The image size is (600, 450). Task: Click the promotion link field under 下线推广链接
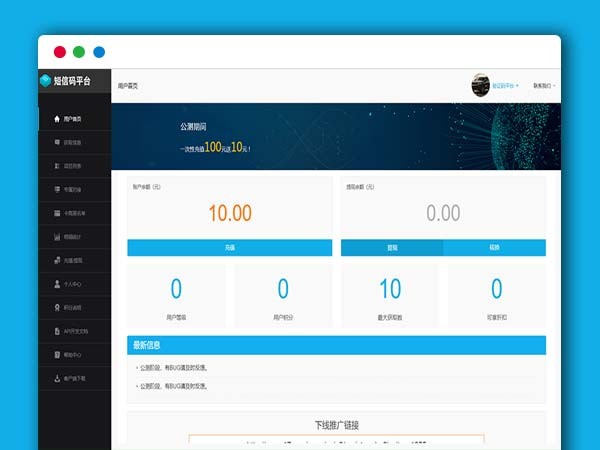click(336, 440)
